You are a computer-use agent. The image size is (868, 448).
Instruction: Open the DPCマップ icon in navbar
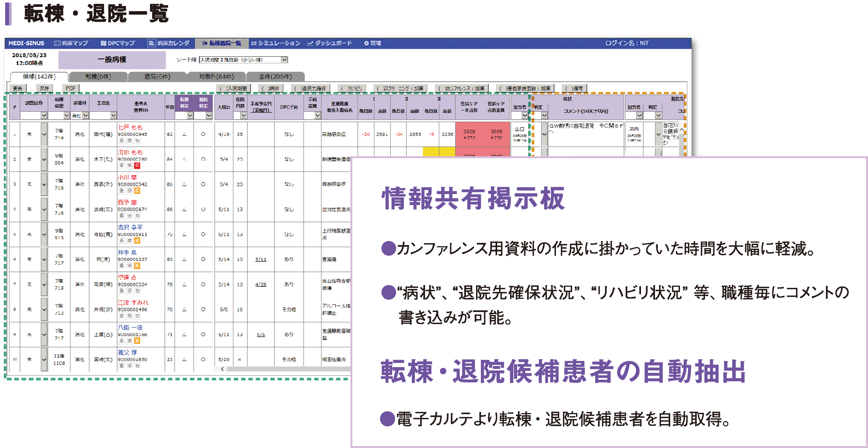[x=103, y=43]
